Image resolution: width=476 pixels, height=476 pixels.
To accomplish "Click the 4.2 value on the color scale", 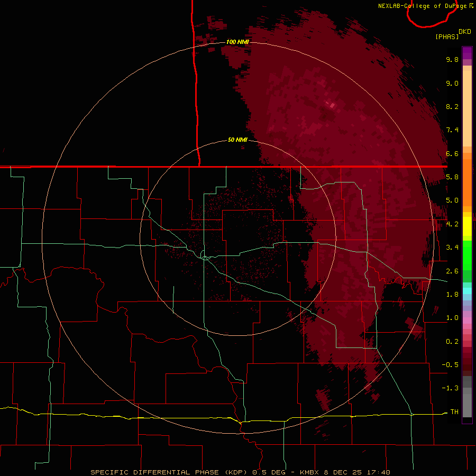I will tap(452, 224).
